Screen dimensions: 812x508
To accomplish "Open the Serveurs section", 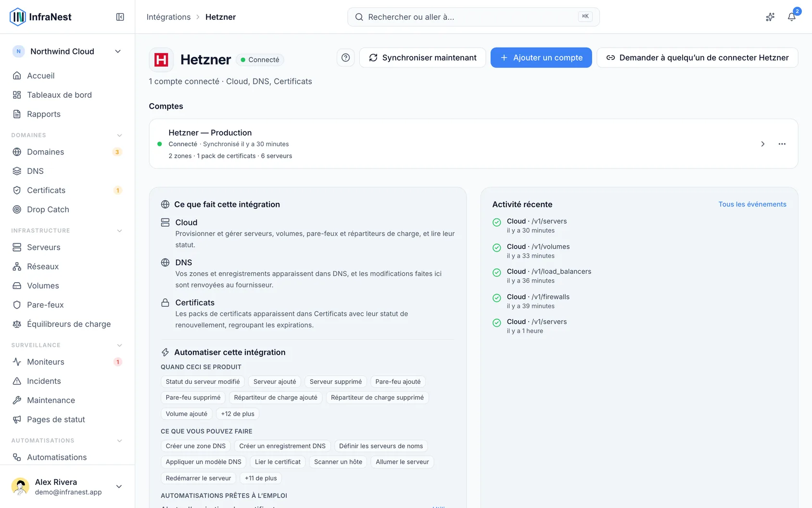I will tap(67, 247).
